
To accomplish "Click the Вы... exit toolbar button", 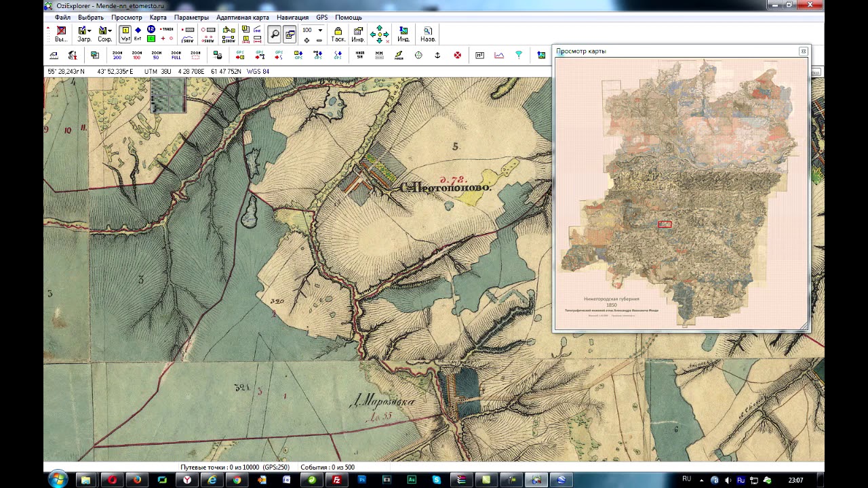I will 61,34.
